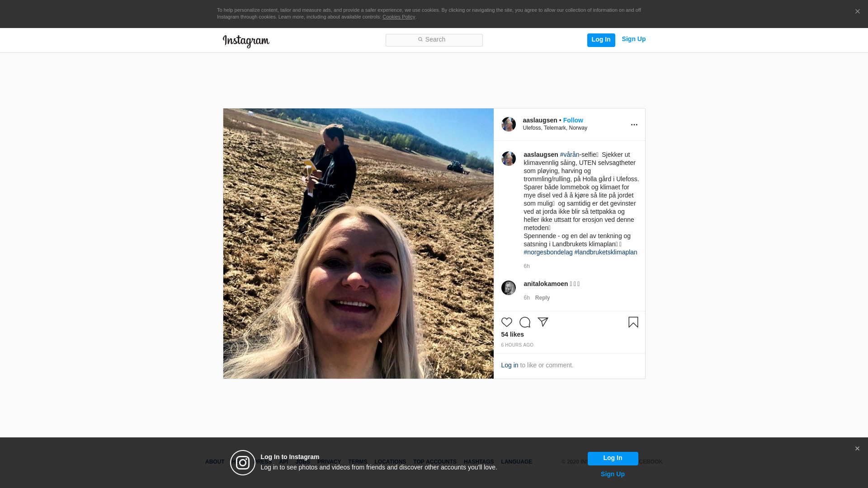This screenshot has width=868, height=488.
Task: Follow the aaslaugsen account
Action: click(573, 120)
